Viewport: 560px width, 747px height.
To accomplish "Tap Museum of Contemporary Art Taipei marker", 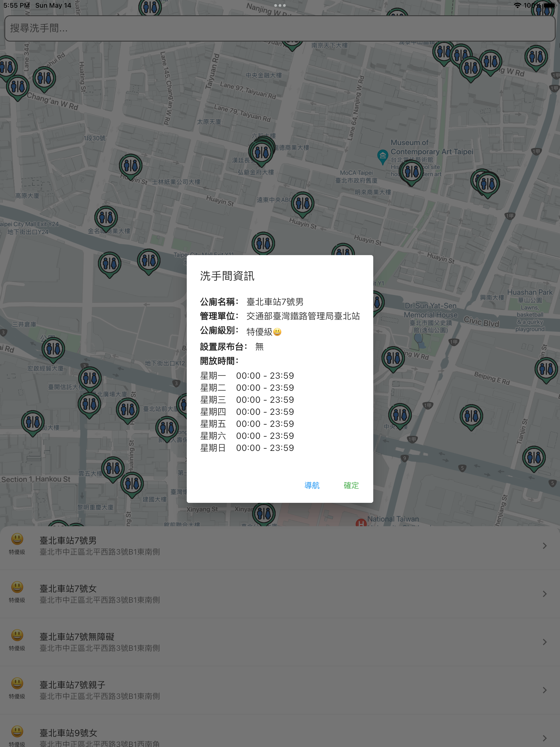I will pyautogui.click(x=382, y=156).
